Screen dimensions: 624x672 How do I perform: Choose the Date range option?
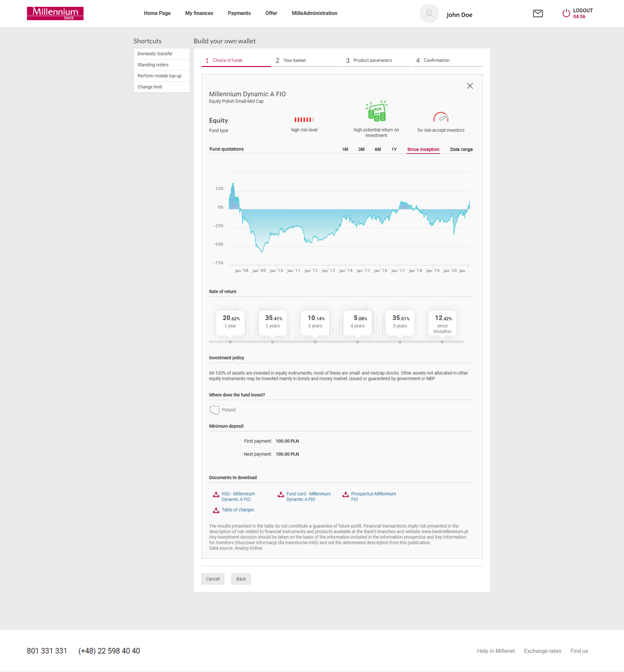pos(461,149)
